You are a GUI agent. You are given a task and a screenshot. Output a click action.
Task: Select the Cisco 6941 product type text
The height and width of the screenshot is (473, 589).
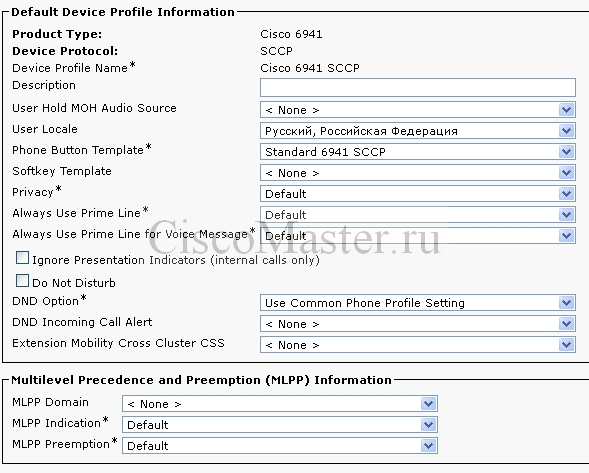(x=291, y=34)
